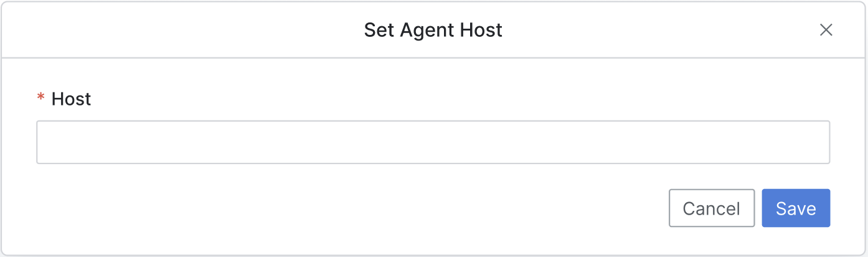This screenshot has height=257, width=868.
Task: Dismiss dialog using the X icon
Action: (826, 30)
